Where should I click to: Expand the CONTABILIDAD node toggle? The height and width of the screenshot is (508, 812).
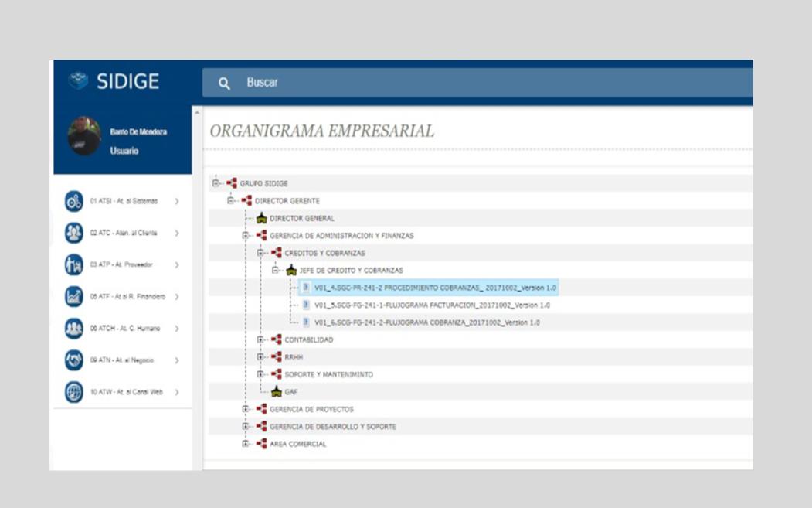click(260, 339)
